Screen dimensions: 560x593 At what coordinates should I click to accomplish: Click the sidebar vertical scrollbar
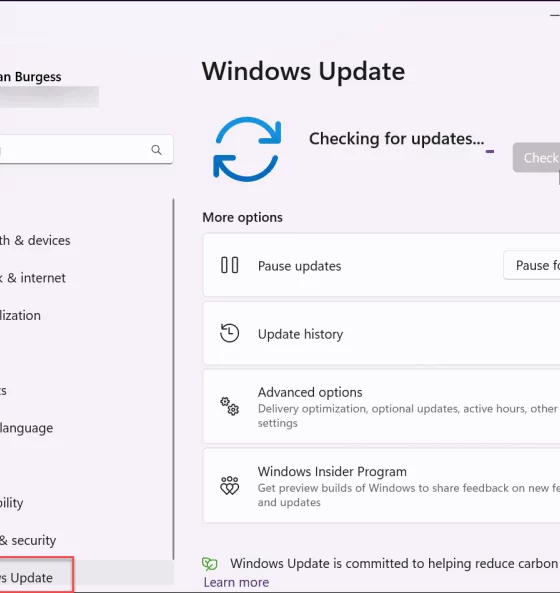[x=174, y=379]
